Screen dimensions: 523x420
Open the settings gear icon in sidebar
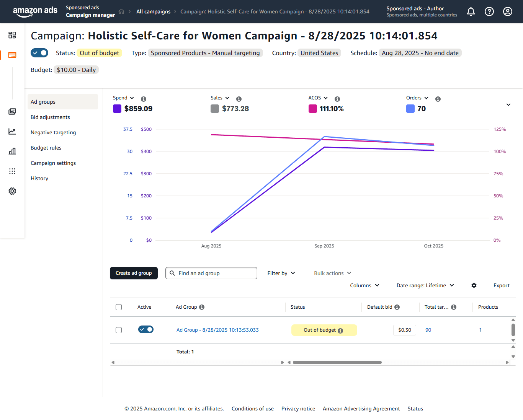click(12, 191)
